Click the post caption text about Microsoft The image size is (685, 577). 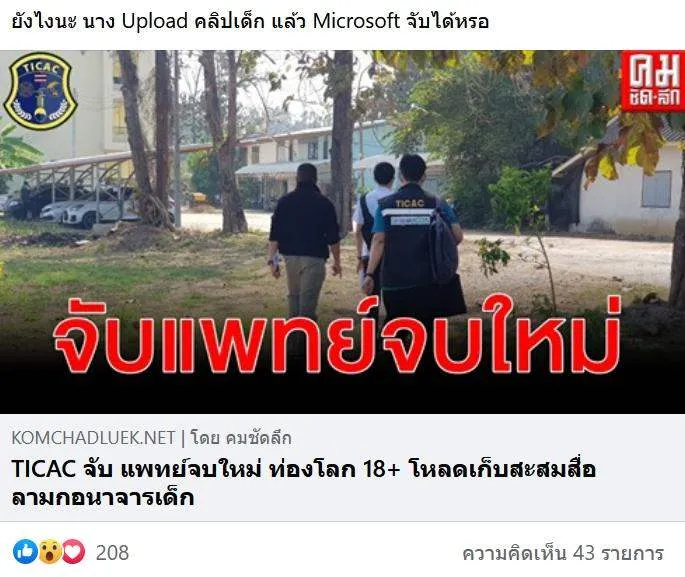click(x=250, y=21)
